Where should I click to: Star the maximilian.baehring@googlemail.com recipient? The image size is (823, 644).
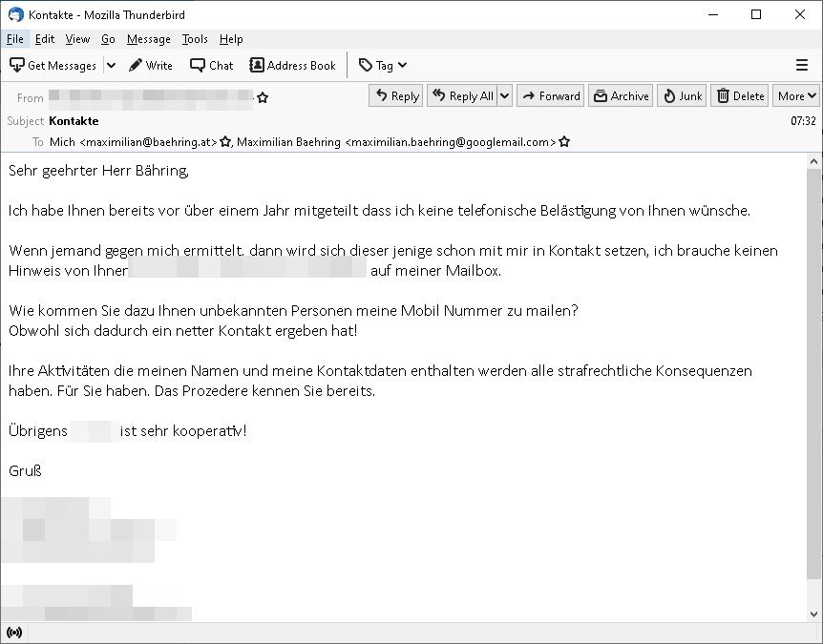click(x=564, y=141)
